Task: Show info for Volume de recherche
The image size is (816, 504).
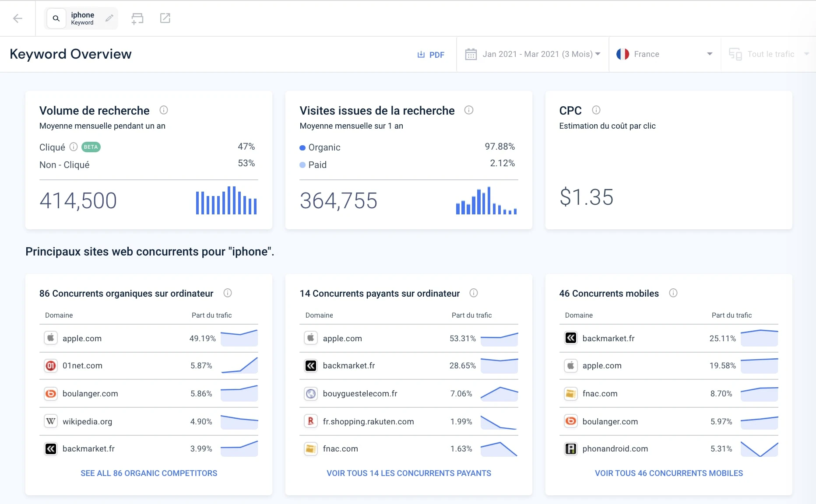Action: (164, 110)
